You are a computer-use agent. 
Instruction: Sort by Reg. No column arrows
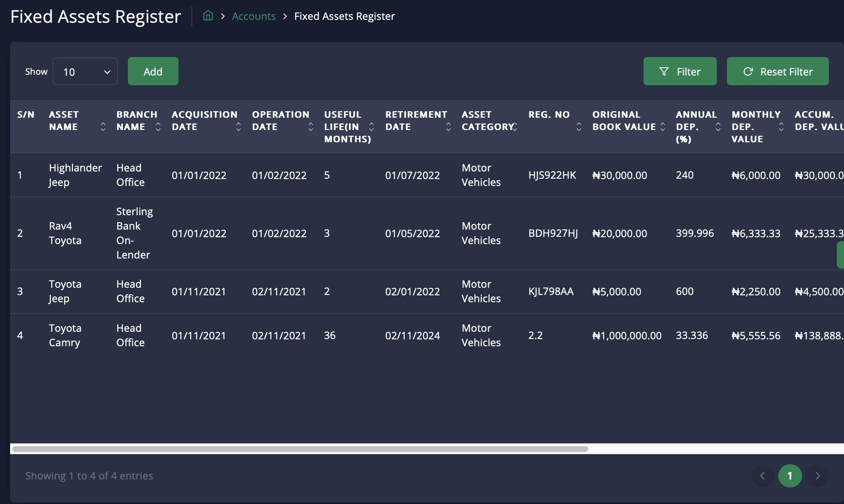click(579, 127)
